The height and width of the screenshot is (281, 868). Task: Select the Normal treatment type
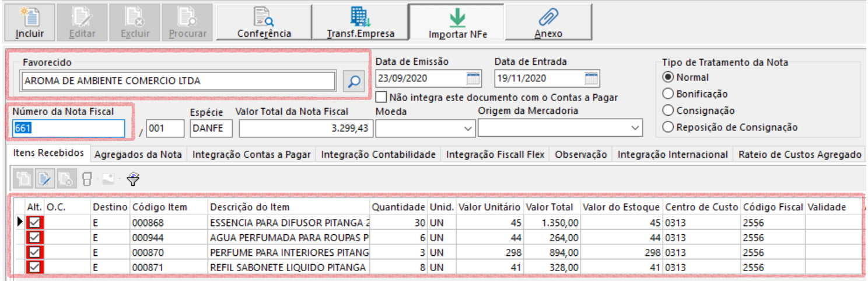(668, 77)
